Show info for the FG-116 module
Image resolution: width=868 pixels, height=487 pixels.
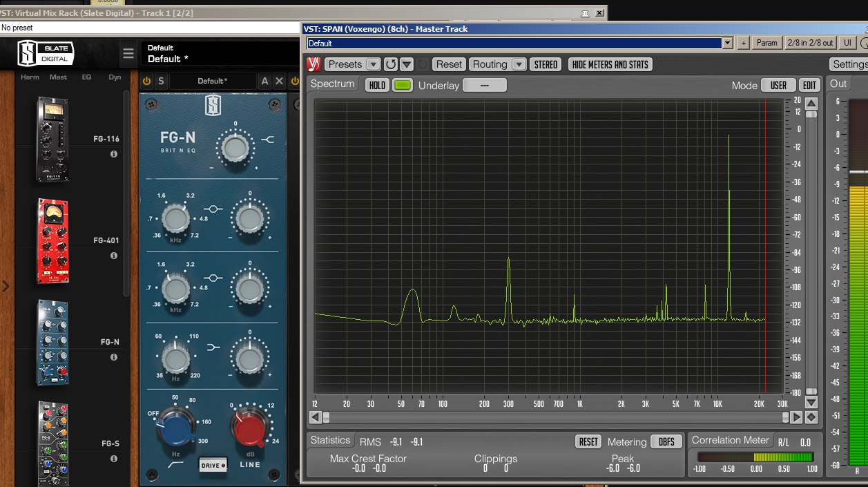[x=114, y=154]
